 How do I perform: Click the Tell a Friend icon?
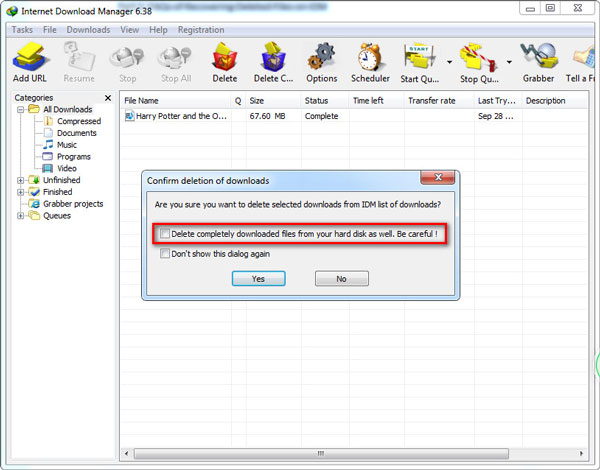tap(585, 58)
